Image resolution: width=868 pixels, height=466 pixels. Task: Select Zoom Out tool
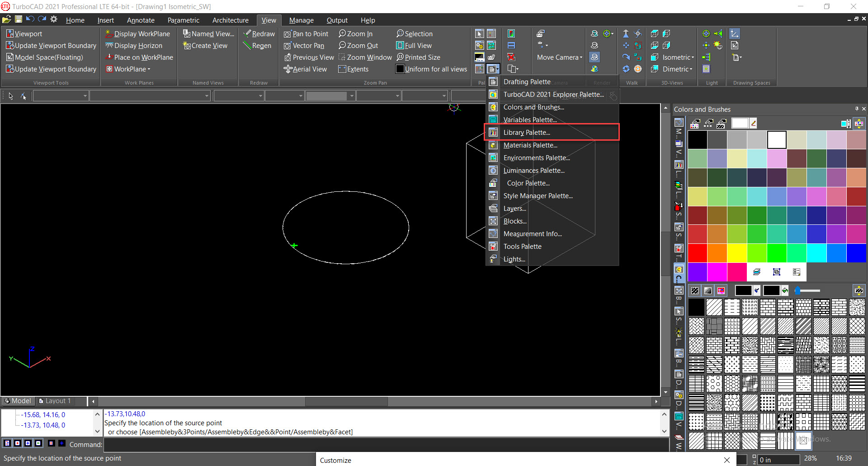[359, 46]
